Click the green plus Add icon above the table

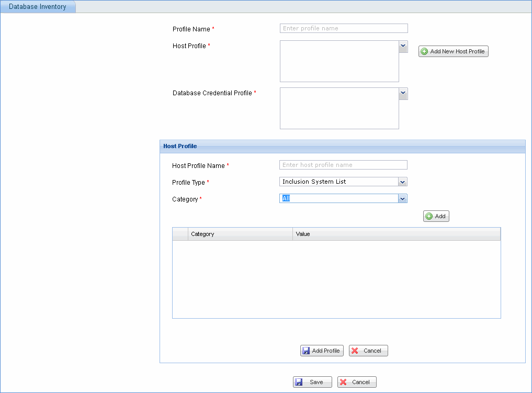point(429,216)
